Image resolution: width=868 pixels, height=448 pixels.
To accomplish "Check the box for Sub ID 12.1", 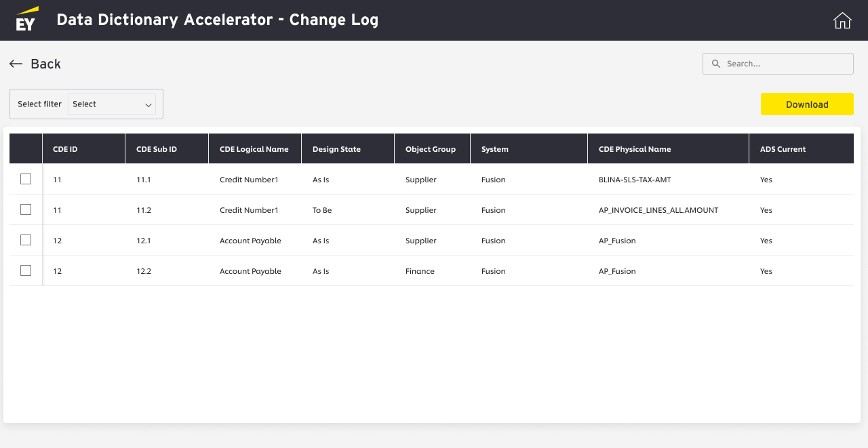I will (26, 241).
